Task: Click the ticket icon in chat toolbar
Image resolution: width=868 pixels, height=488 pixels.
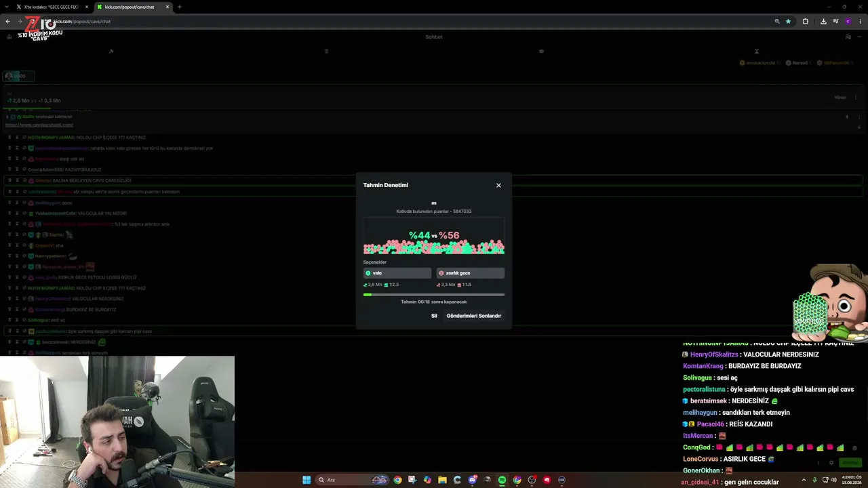Action: (541, 51)
